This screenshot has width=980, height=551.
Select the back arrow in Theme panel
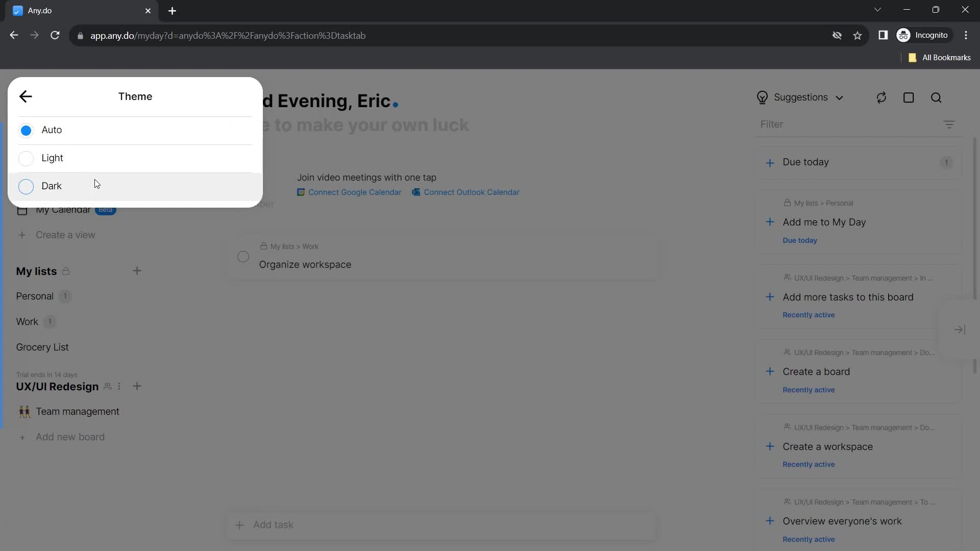coord(25,95)
